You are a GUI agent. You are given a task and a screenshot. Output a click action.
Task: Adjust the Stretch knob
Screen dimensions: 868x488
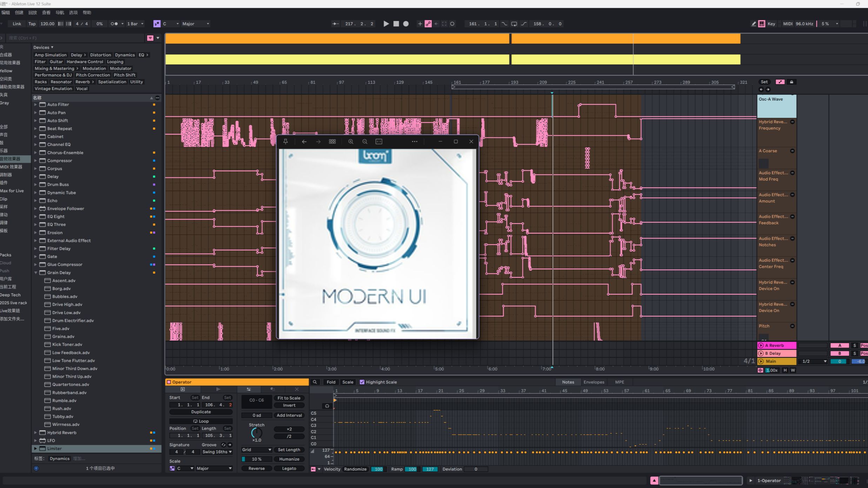(x=256, y=433)
